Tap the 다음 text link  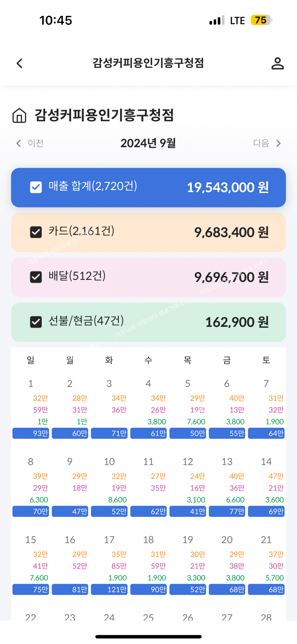(261, 143)
